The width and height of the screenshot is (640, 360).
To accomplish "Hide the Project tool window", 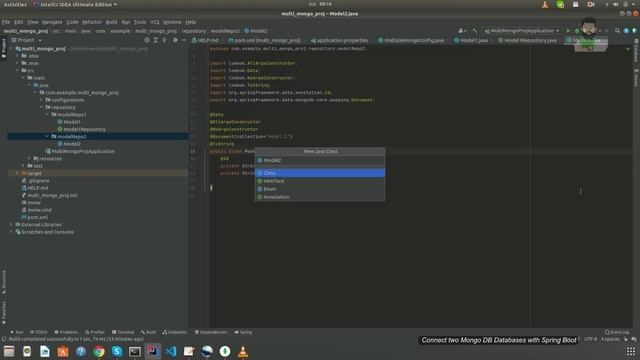I will [x=184, y=40].
